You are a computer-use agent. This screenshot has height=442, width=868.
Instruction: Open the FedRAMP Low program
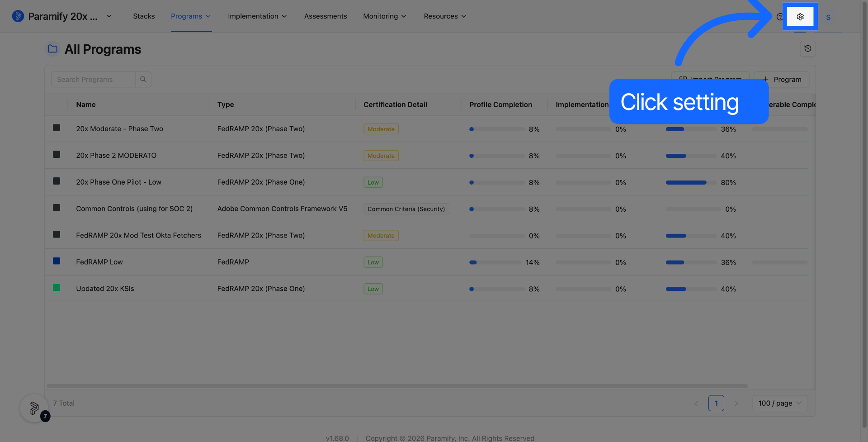(x=99, y=262)
